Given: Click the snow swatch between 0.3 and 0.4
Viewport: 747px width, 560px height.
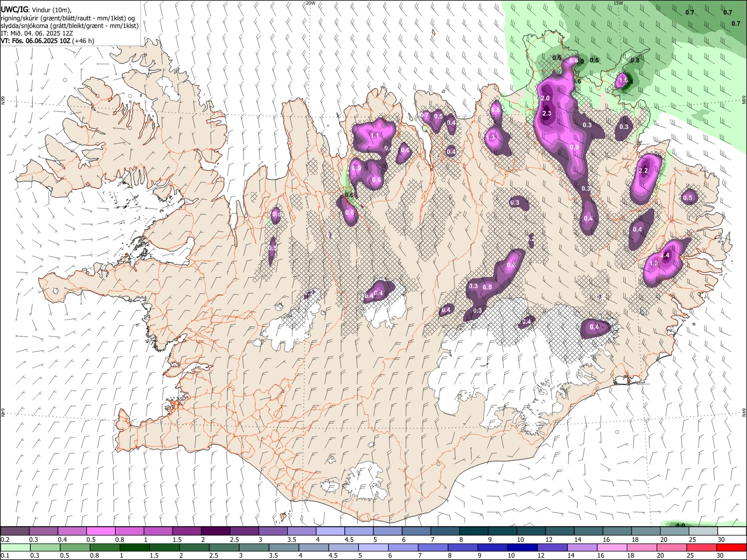Looking at the screenshot, I should (x=43, y=531).
